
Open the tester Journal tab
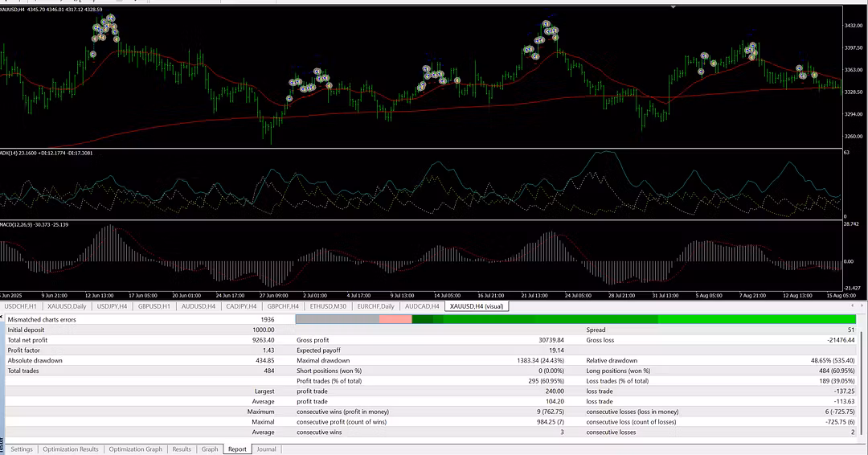(x=266, y=449)
